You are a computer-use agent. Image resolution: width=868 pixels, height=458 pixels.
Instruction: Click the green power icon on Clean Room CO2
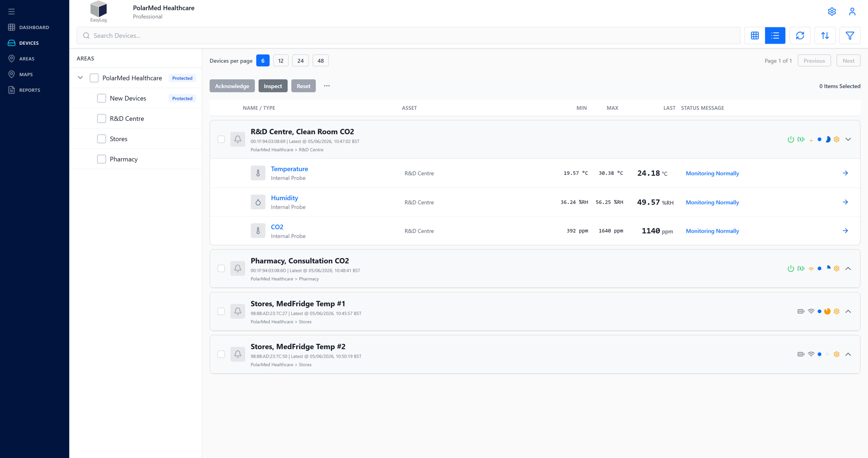[791, 139]
